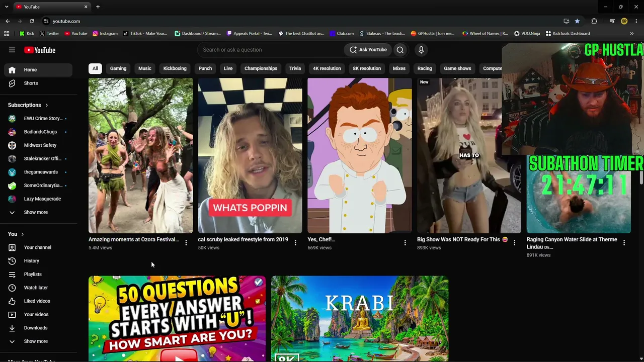View site information icon beside youtube.com
Viewport: 644px width, 362px height.
46,21
